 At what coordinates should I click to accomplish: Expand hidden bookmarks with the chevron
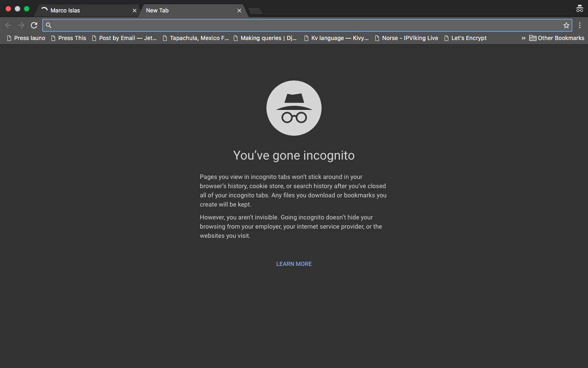[x=523, y=38]
